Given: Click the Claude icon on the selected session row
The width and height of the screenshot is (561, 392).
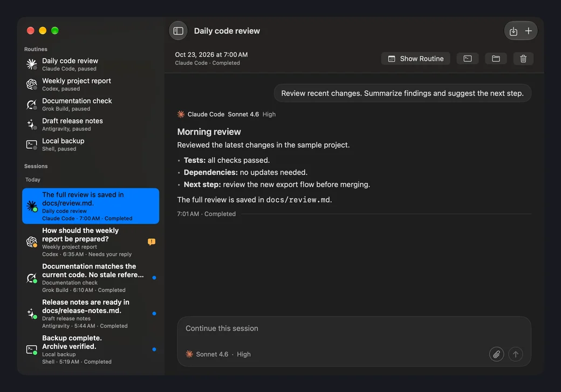Looking at the screenshot, I should (31, 206).
